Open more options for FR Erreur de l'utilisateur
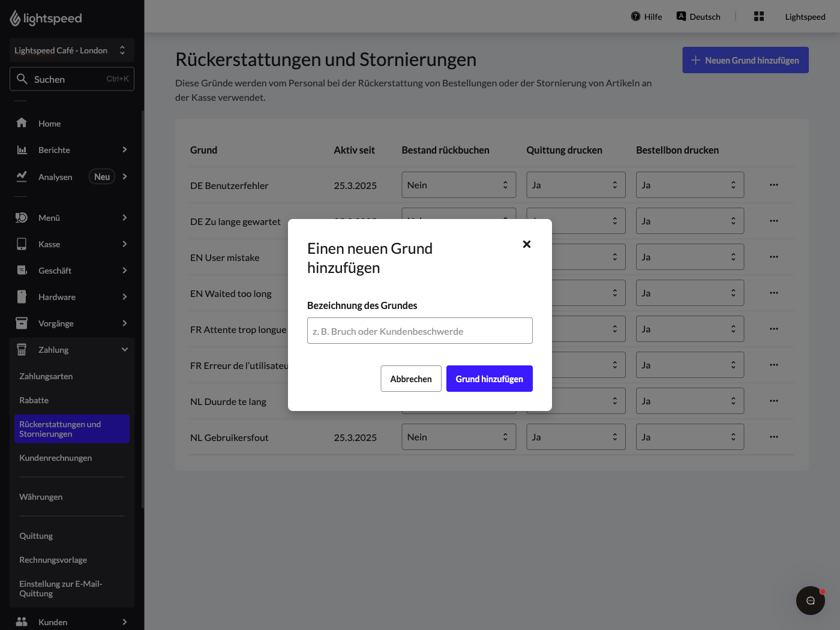Image resolution: width=840 pixels, height=630 pixels. 774,365
